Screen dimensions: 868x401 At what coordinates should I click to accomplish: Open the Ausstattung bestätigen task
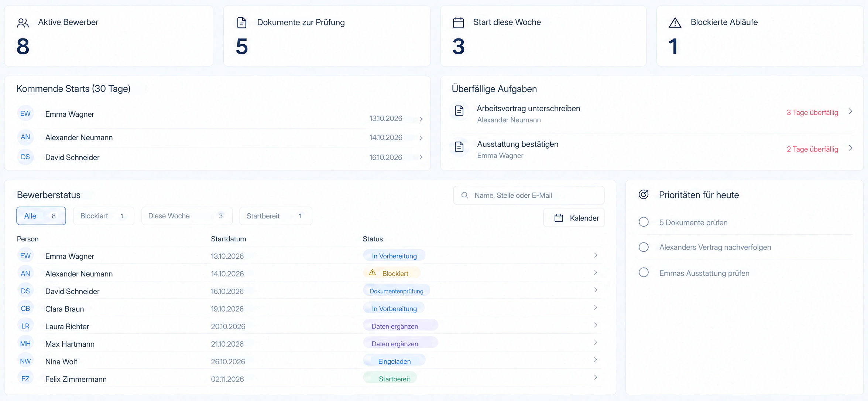652,149
